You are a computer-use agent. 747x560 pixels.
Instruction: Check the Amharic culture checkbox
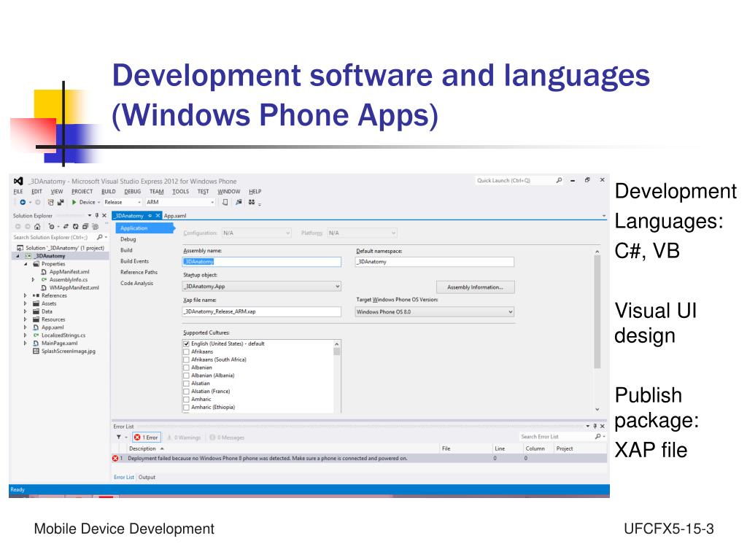tap(186, 400)
